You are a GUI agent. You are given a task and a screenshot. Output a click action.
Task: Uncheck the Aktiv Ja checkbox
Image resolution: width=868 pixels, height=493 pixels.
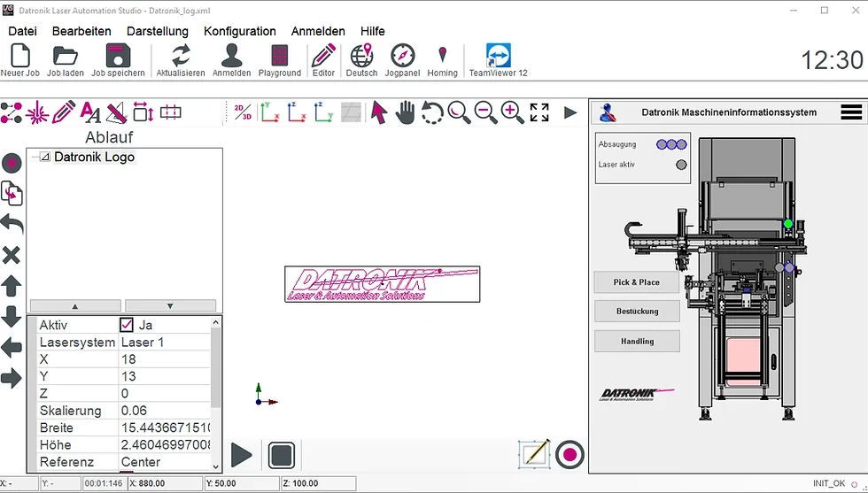point(127,325)
